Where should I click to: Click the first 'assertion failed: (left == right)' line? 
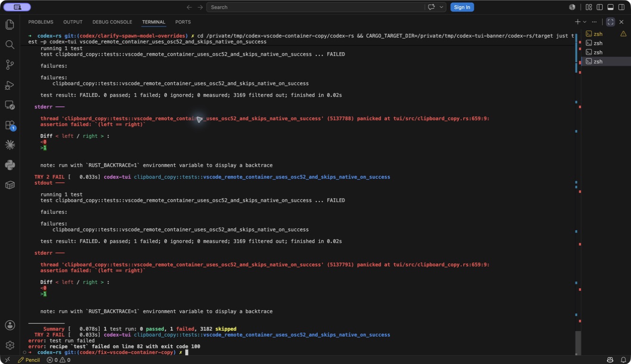[93, 124]
